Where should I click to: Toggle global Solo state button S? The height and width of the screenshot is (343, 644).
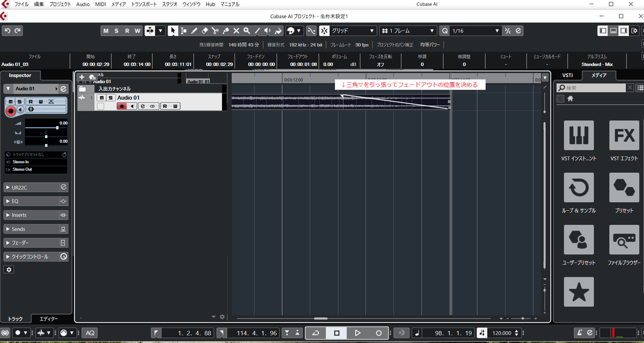point(116,31)
